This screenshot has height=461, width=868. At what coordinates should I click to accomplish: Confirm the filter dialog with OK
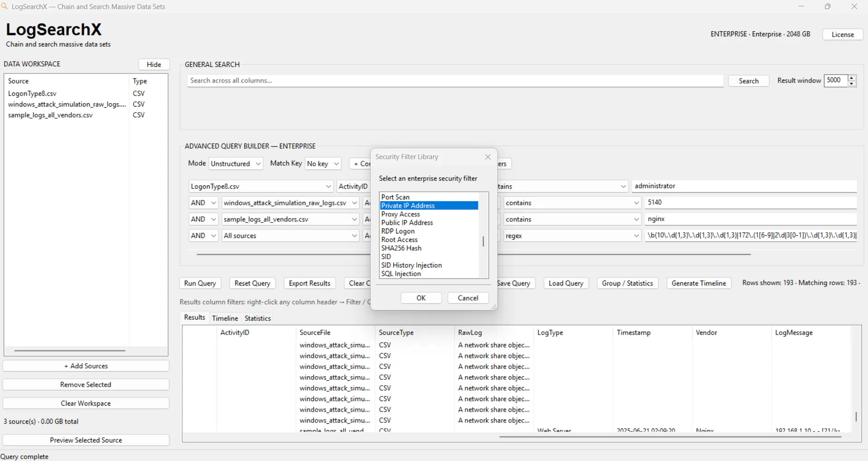pyautogui.click(x=421, y=298)
